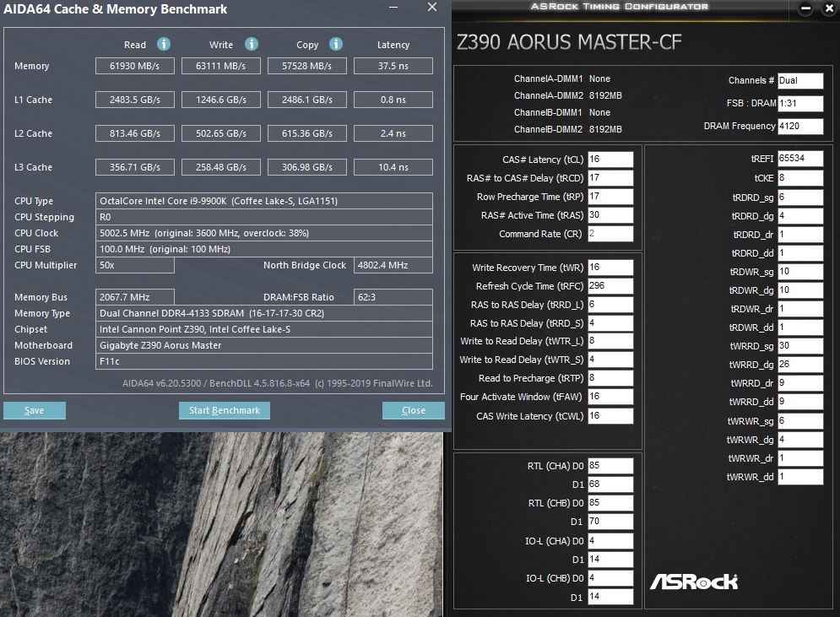This screenshot has height=617, width=840.
Task: Click the tWRWR_dd field
Action: pyautogui.click(x=800, y=477)
